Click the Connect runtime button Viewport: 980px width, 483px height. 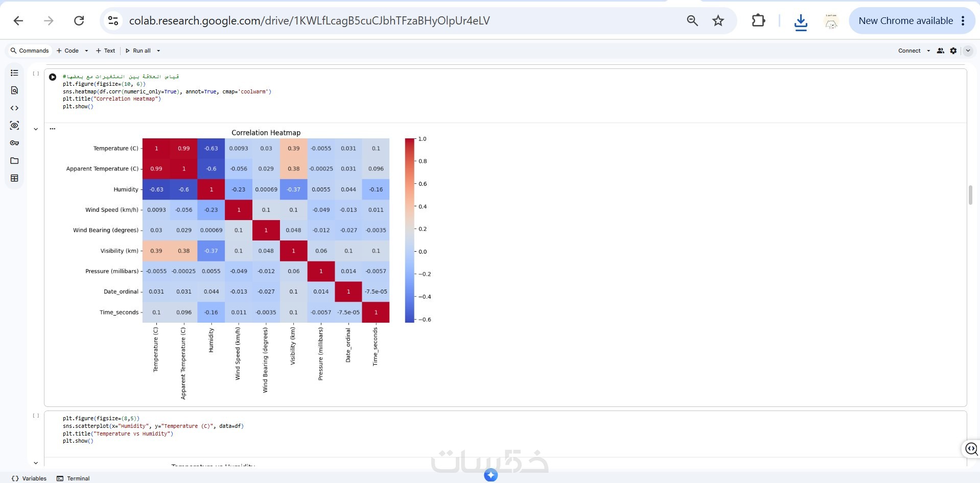point(909,51)
